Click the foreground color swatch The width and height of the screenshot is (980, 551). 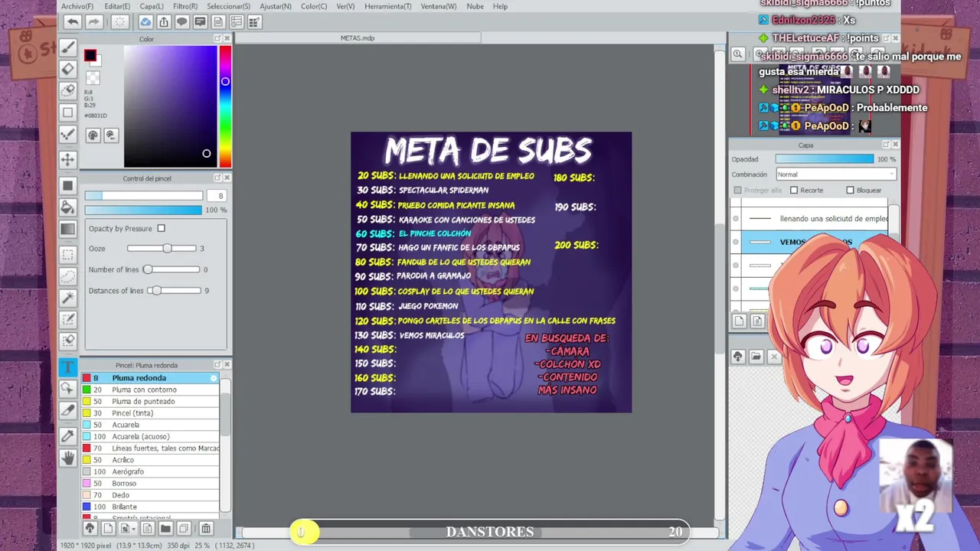tap(90, 55)
